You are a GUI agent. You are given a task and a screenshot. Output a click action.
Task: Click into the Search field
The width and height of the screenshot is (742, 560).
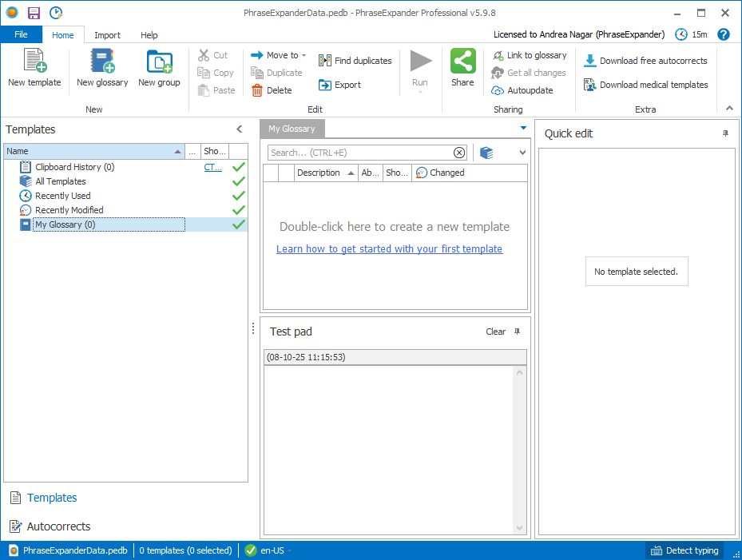(360, 153)
